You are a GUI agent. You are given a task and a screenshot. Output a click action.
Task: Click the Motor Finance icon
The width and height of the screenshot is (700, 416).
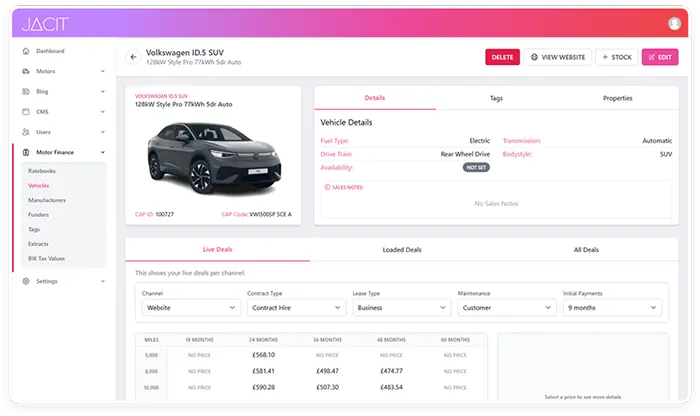point(26,152)
